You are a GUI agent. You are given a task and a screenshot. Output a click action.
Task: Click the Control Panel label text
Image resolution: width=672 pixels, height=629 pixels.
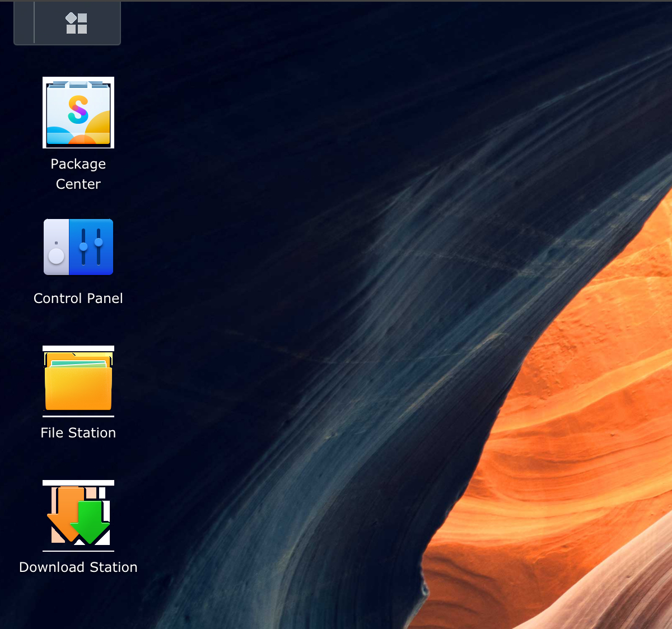pyautogui.click(x=78, y=298)
